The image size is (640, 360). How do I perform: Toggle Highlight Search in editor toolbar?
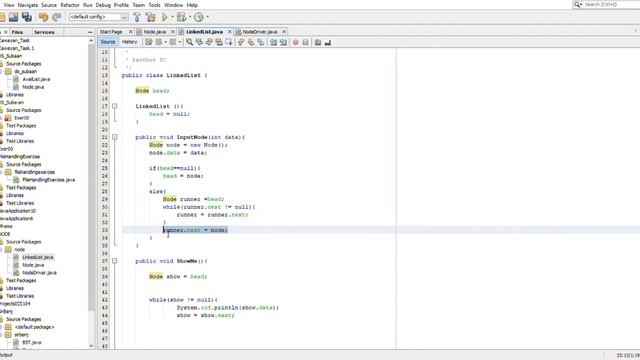tap(219, 42)
